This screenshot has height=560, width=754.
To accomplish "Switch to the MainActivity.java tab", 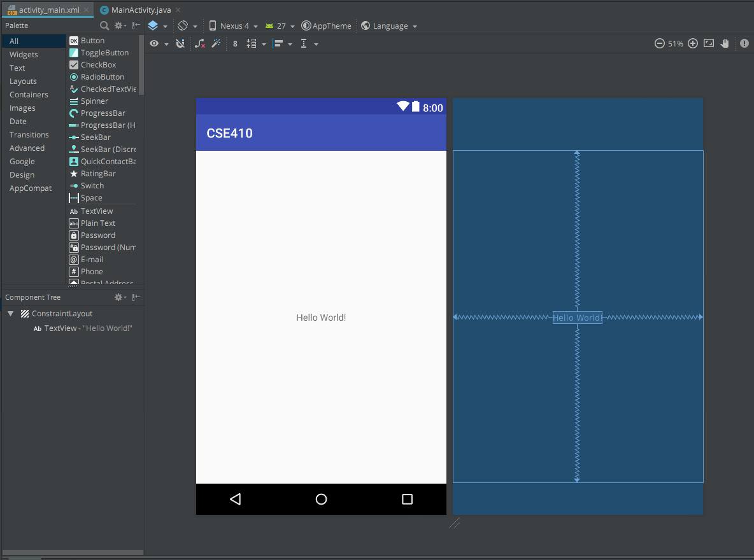I will pos(140,10).
